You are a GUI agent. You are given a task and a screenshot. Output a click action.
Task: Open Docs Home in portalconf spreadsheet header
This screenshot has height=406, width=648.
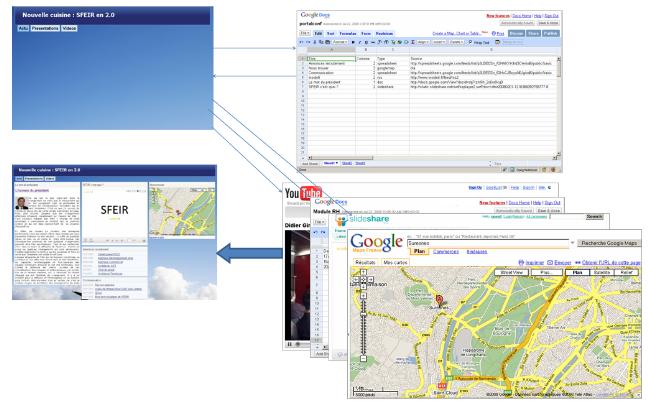tap(522, 16)
